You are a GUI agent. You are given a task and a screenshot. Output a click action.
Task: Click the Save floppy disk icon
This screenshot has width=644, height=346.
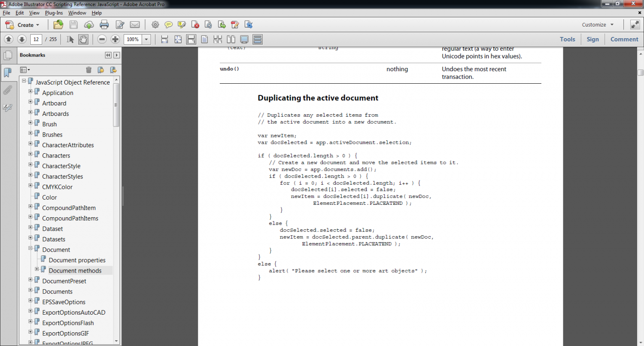coord(74,24)
